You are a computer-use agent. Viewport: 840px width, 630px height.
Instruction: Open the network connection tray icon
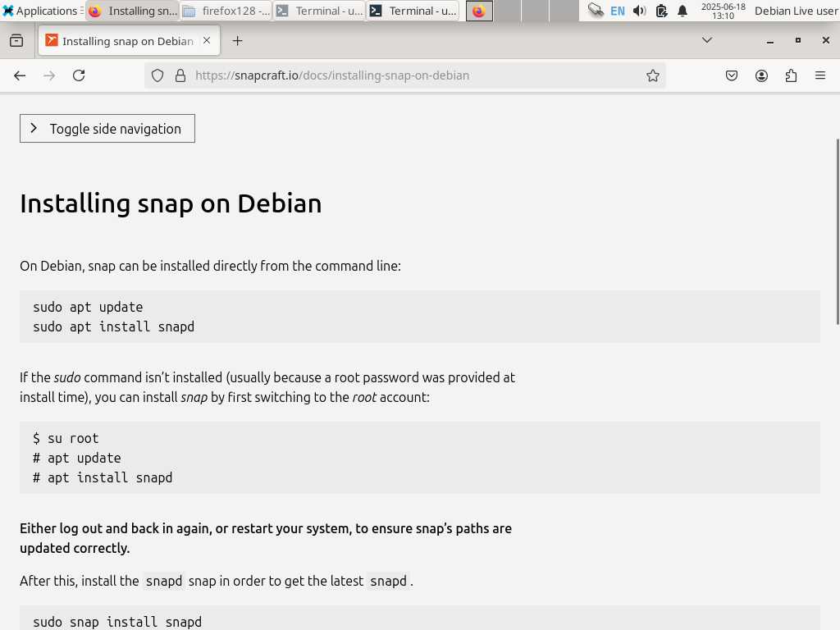pyautogui.click(x=596, y=10)
